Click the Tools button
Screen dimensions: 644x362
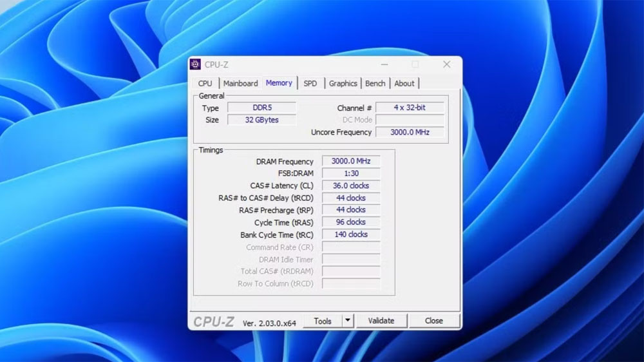point(323,321)
